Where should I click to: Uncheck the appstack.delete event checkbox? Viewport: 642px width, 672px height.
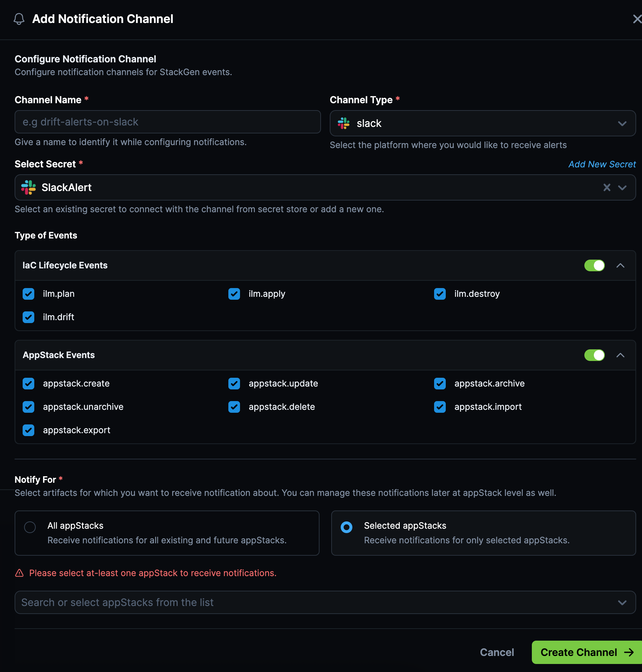234,407
